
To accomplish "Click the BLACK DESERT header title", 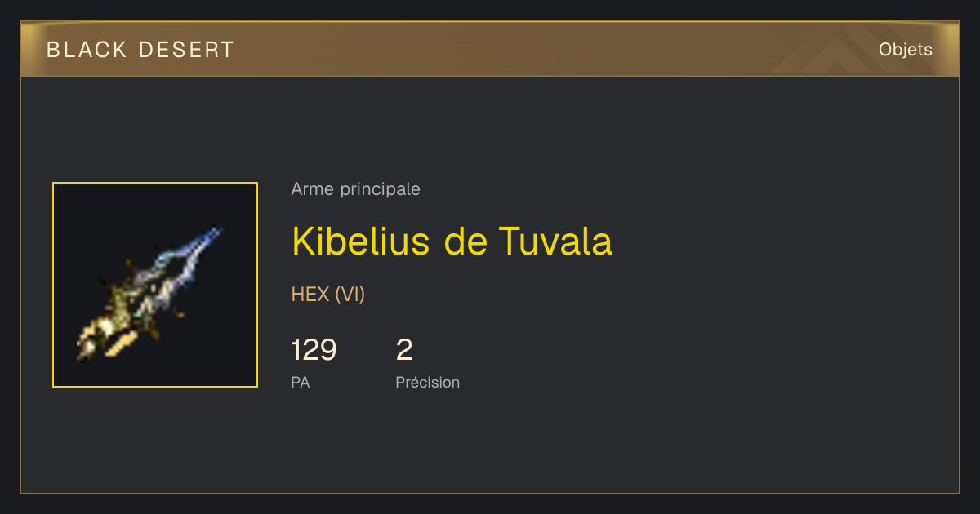I will tap(140, 50).
